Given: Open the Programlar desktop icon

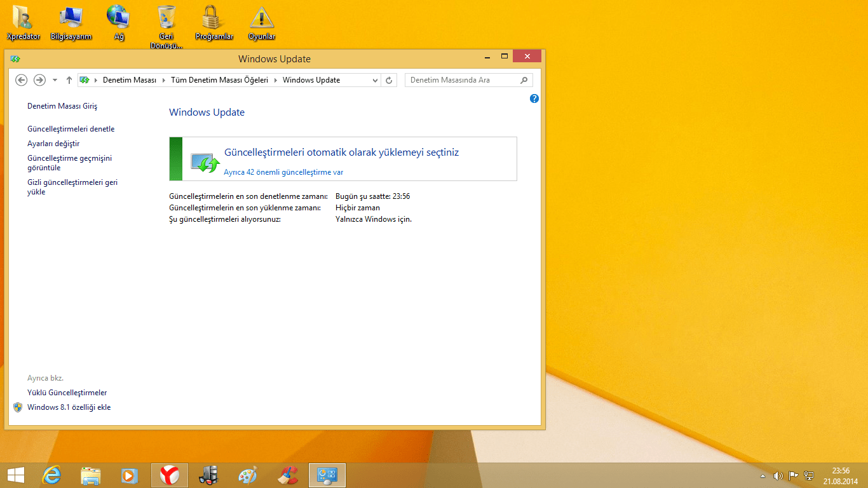Looking at the screenshot, I should [214, 24].
